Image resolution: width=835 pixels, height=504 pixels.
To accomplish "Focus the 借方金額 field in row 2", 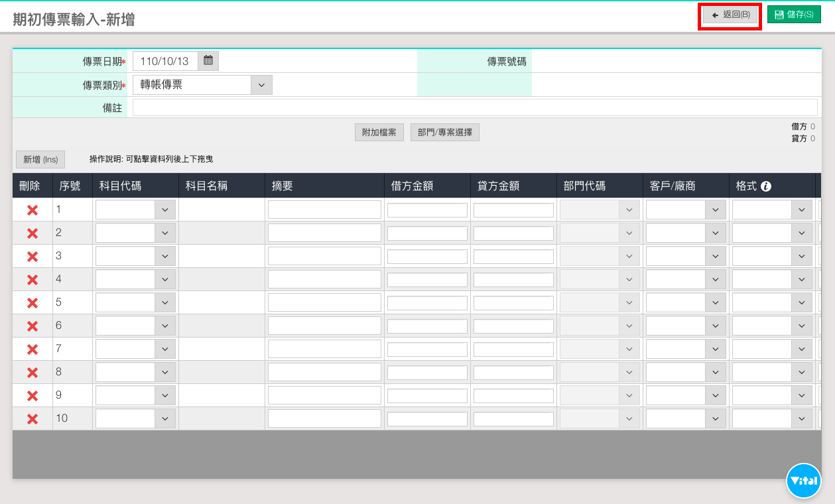I will point(427,233).
